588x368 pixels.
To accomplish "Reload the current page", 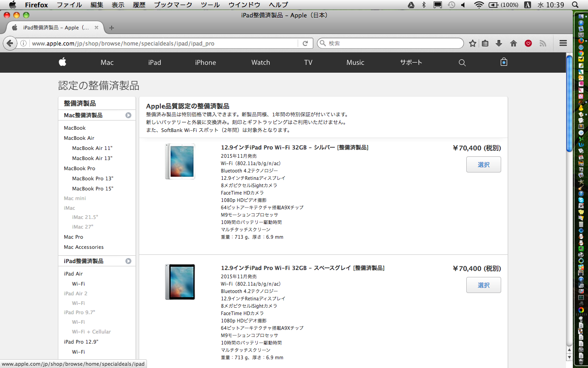I will (305, 43).
